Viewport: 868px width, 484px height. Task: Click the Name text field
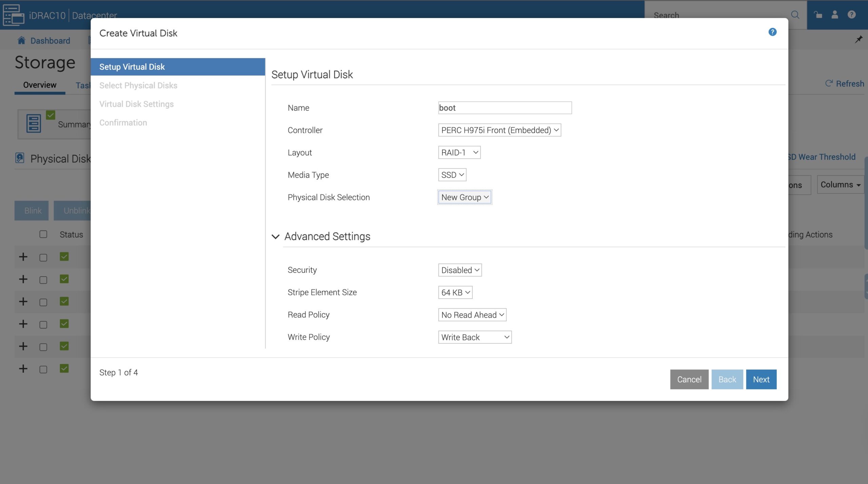click(505, 108)
